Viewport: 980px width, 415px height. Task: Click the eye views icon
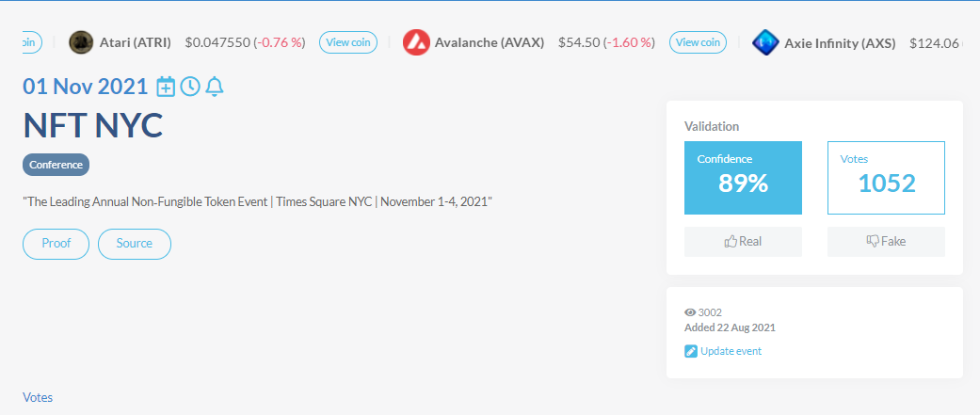click(690, 312)
